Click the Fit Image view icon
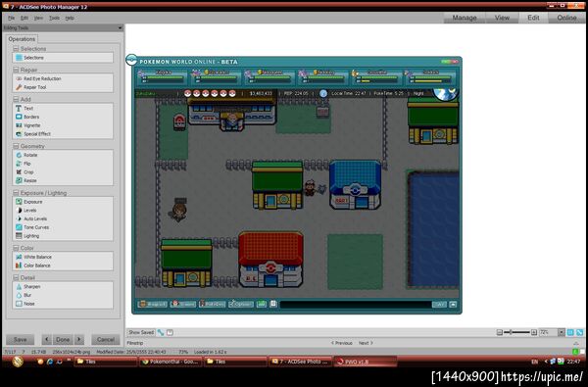 (580, 333)
